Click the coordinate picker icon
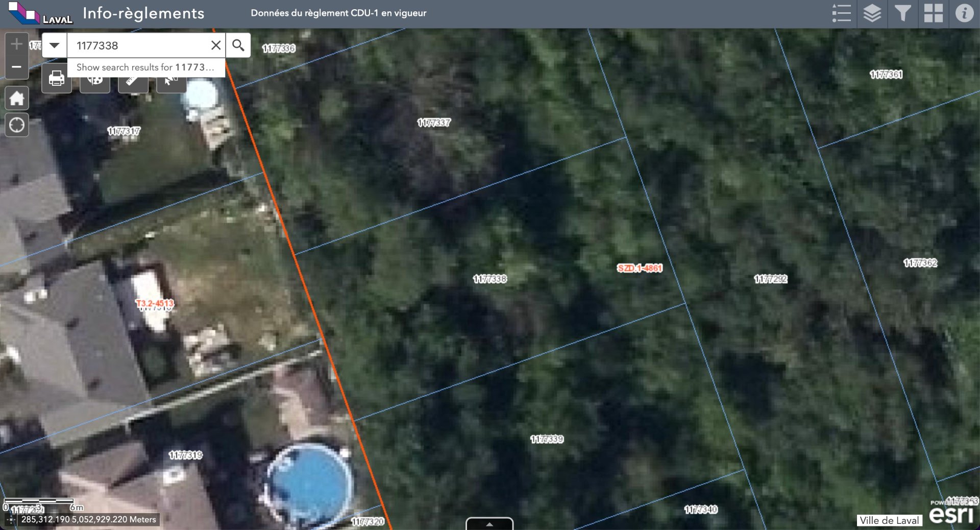980x530 pixels. 11,520
